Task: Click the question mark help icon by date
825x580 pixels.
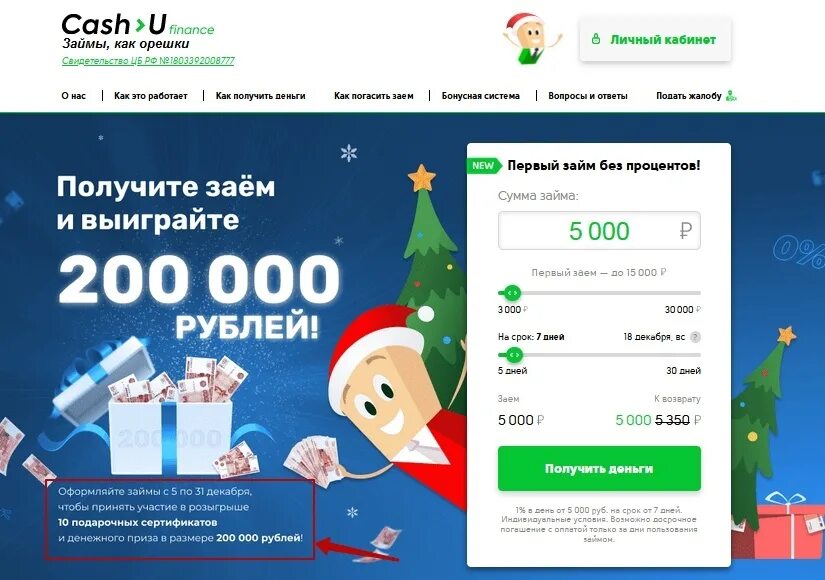Action: [x=695, y=337]
